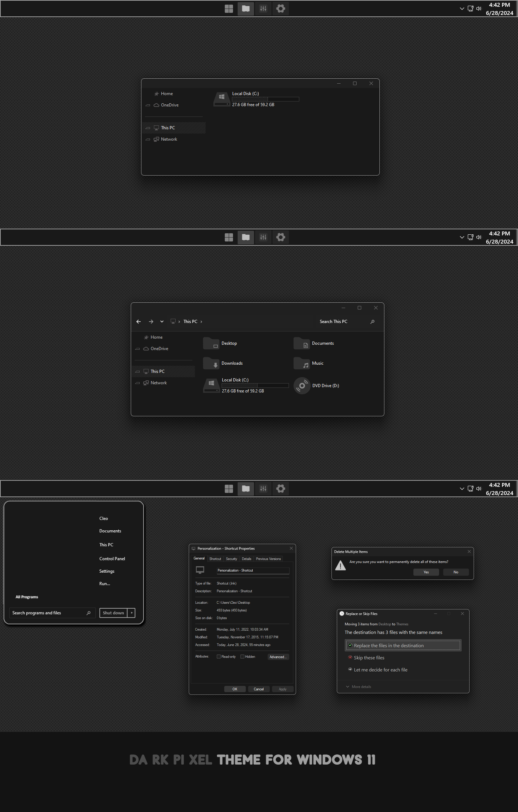Open File Explorer from the taskbar directly above the Start menu
The image size is (518, 812).
pyautogui.click(x=246, y=489)
